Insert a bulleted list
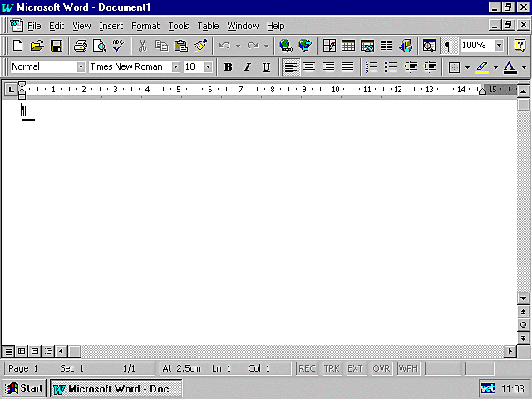 pyautogui.click(x=391, y=67)
